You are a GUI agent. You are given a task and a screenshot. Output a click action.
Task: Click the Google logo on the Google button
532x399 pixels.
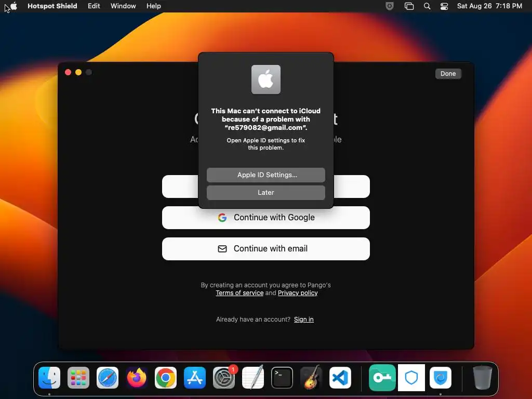[x=222, y=218]
